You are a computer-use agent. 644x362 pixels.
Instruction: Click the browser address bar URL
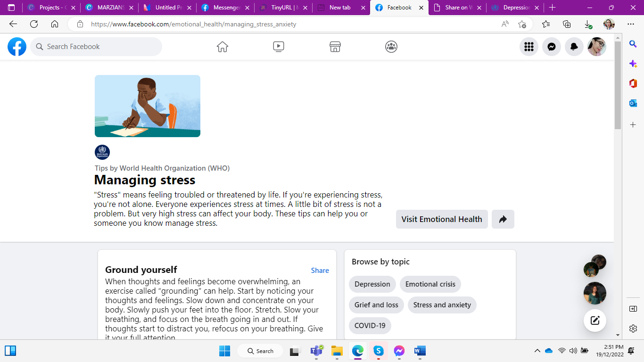point(194,24)
